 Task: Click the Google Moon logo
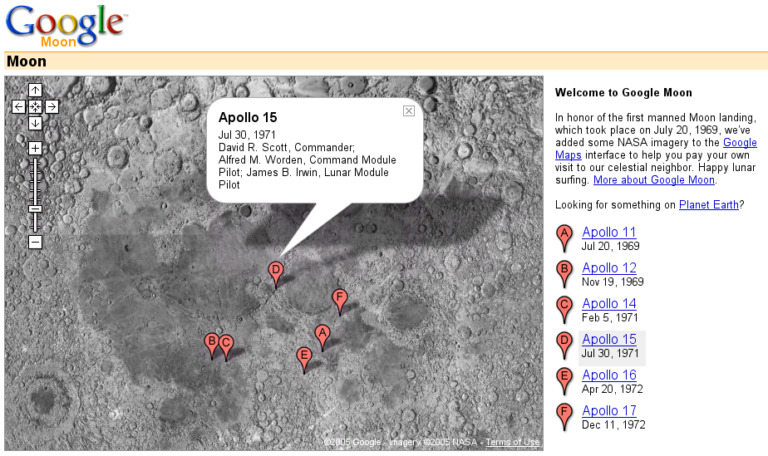pyautogui.click(x=66, y=25)
